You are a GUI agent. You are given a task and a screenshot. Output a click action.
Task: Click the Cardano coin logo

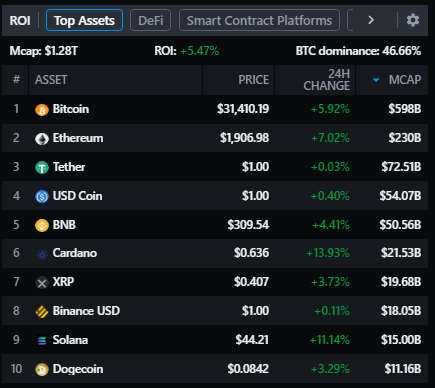(42, 254)
